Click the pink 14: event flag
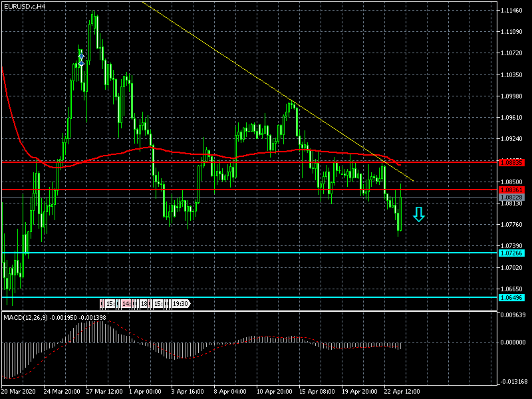This screenshot has height=399, width=532. (x=126, y=304)
